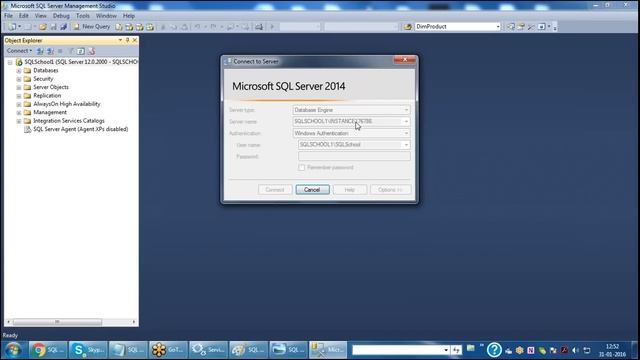Image resolution: width=640 pixels, height=360 pixels.
Task: Click the Analysis Services MDX Query icon
Action: pos(129,27)
